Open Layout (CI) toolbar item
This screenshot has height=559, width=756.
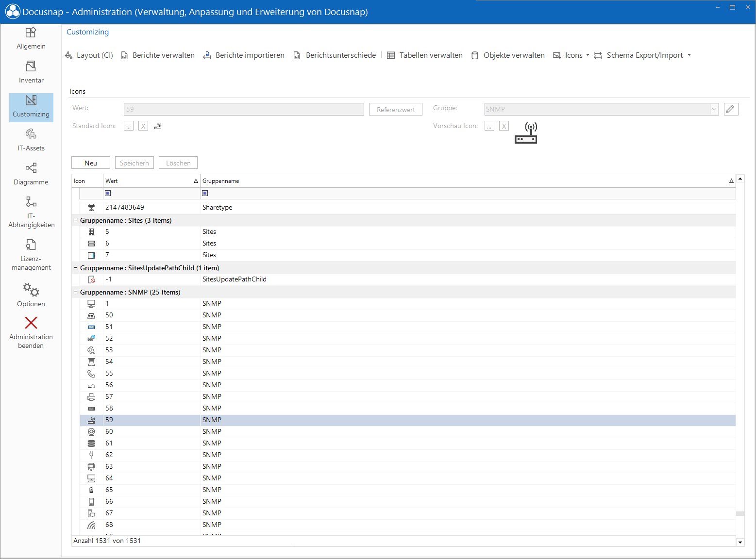(x=89, y=55)
